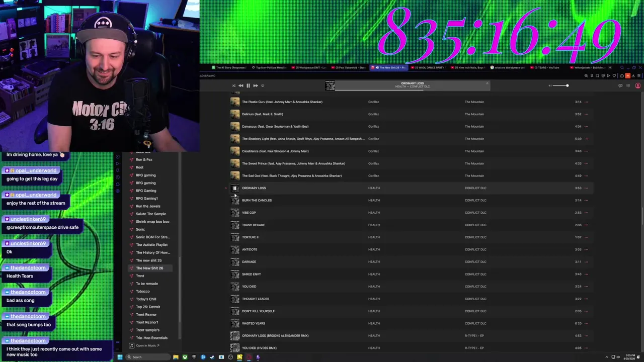Select the track DON'T KILL YOURSELF
The height and width of the screenshot is (362, 644).
[x=258, y=311]
